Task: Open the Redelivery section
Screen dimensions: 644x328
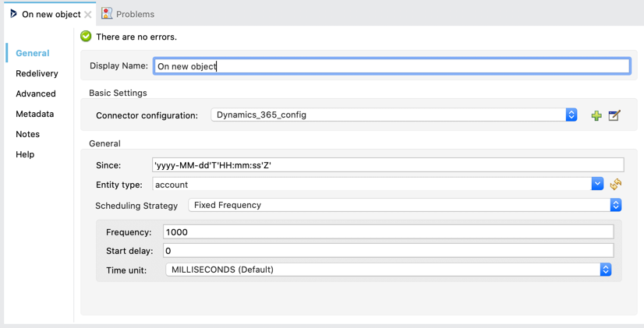Action: (x=37, y=73)
